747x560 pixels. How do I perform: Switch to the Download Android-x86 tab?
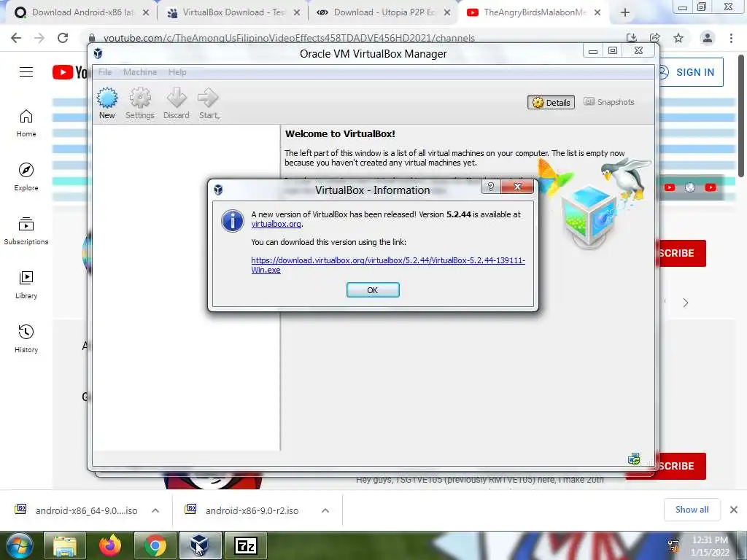click(81, 12)
